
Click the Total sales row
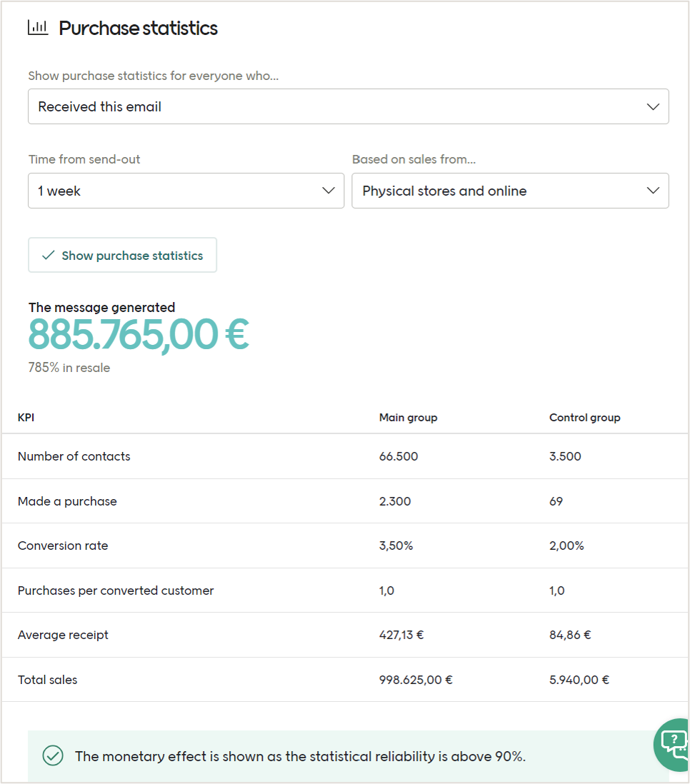click(x=48, y=679)
